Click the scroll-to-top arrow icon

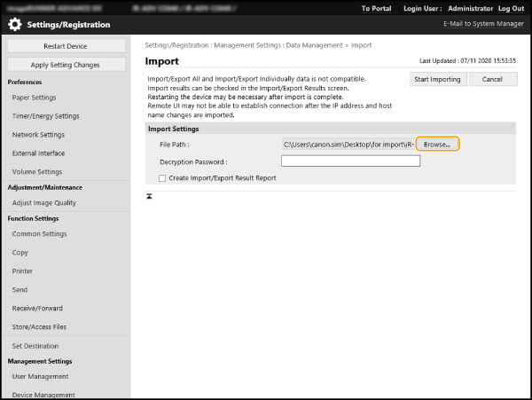(x=149, y=195)
